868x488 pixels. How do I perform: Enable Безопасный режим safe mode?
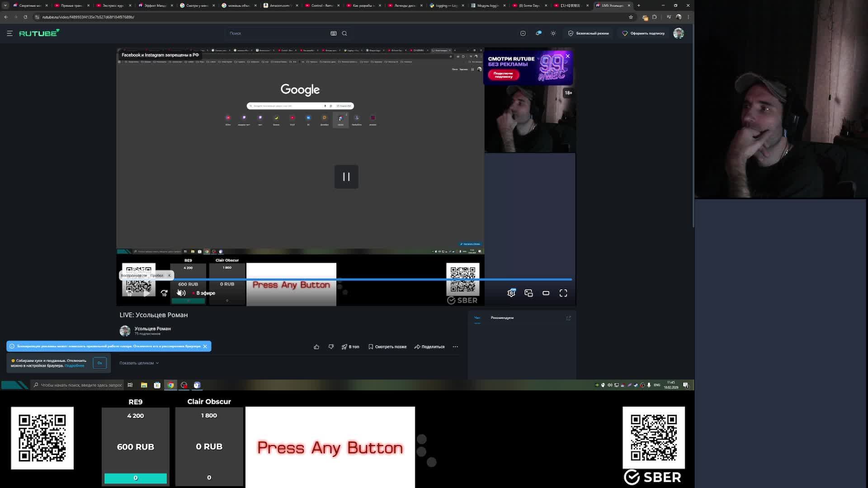click(588, 33)
